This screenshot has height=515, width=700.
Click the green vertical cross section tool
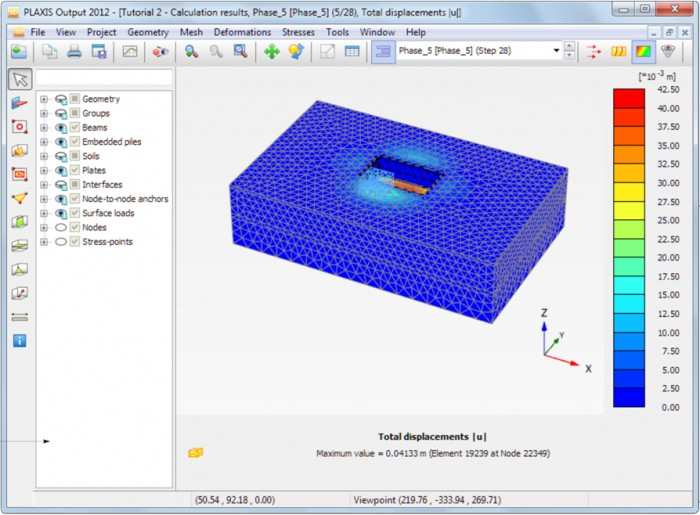pos(19,221)
